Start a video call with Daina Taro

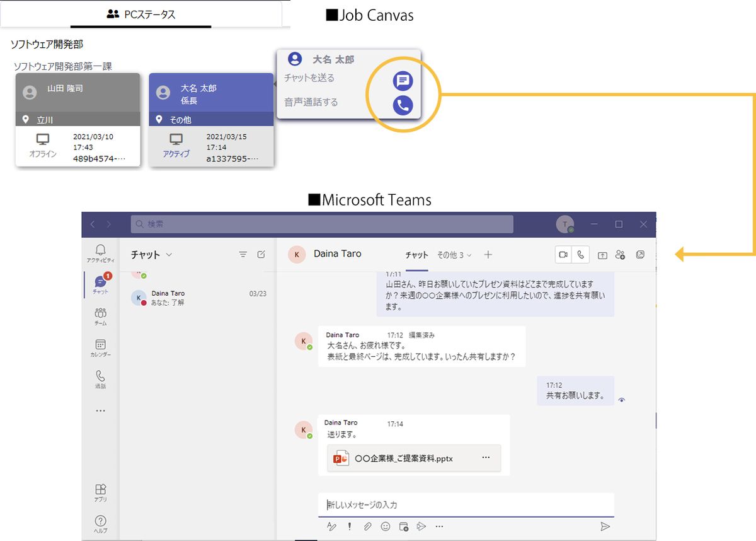[563, 254]
